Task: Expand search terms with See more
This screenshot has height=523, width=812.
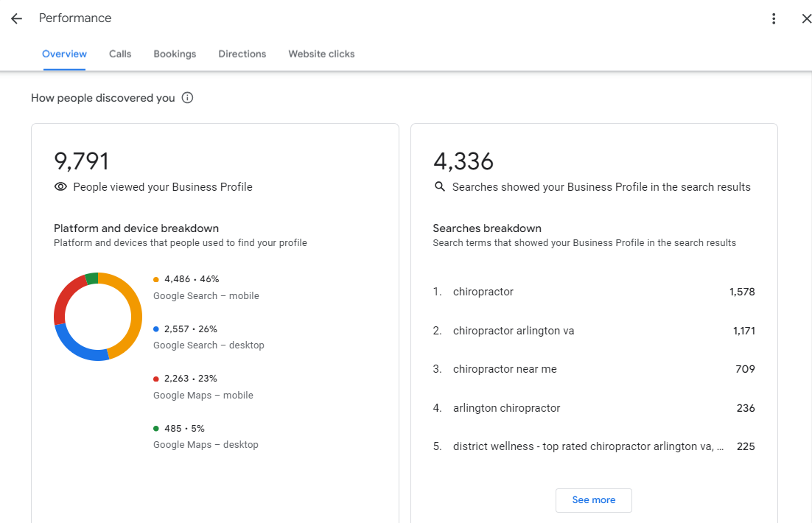Action: tap(593, 500)
